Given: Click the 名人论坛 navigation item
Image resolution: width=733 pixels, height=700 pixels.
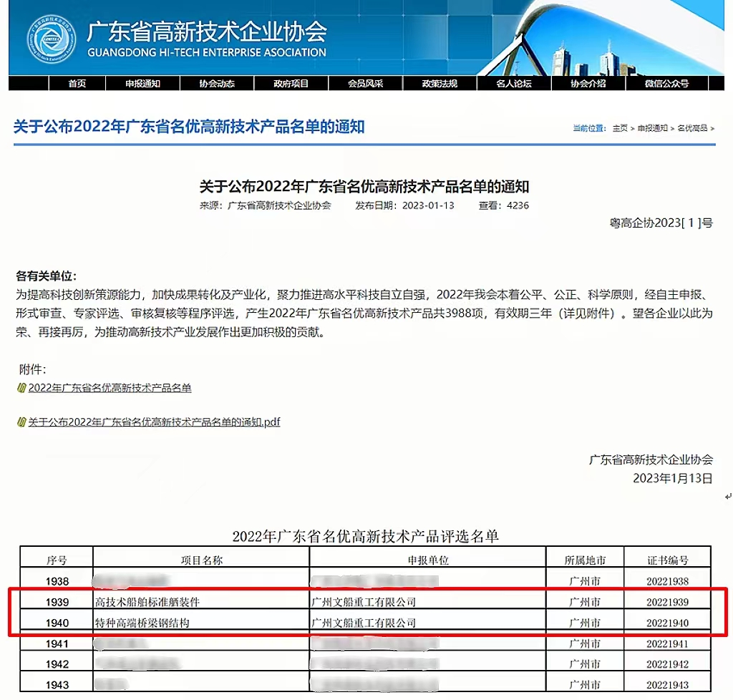Looking at the screenshot, I should (514, 84).
